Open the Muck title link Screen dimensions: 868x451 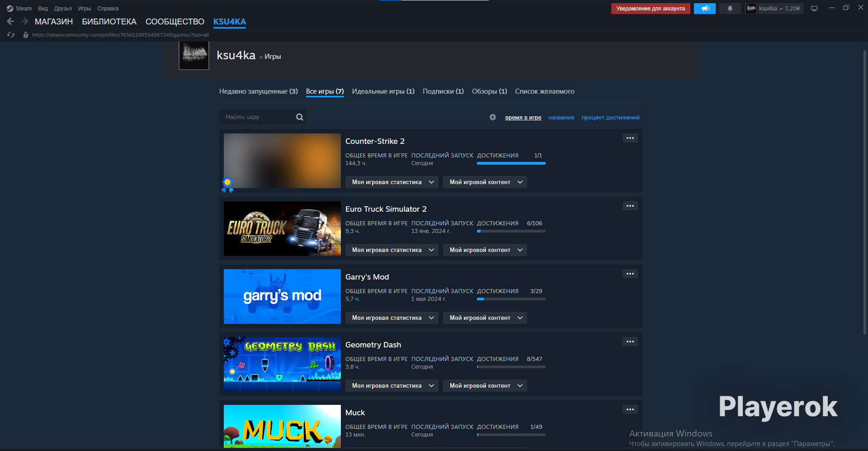click(355, 413)
